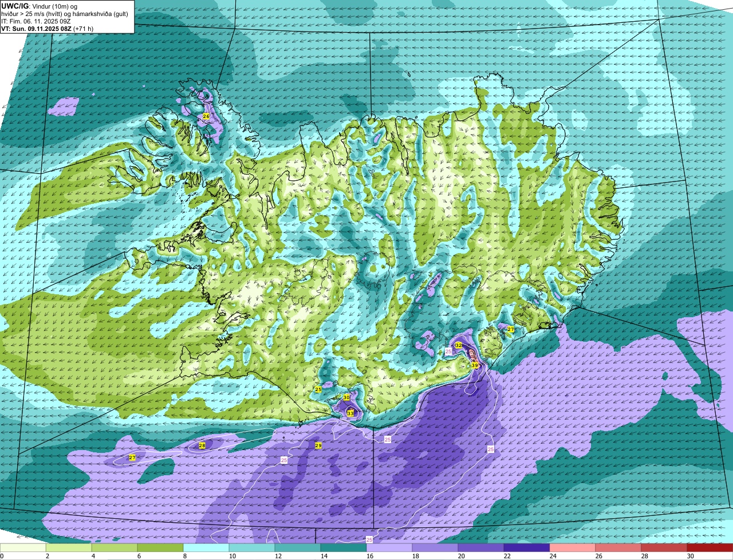Click the legend scale number 16
Image resolution: width=733 pixels, height=560 pixels.
(370, 556)
